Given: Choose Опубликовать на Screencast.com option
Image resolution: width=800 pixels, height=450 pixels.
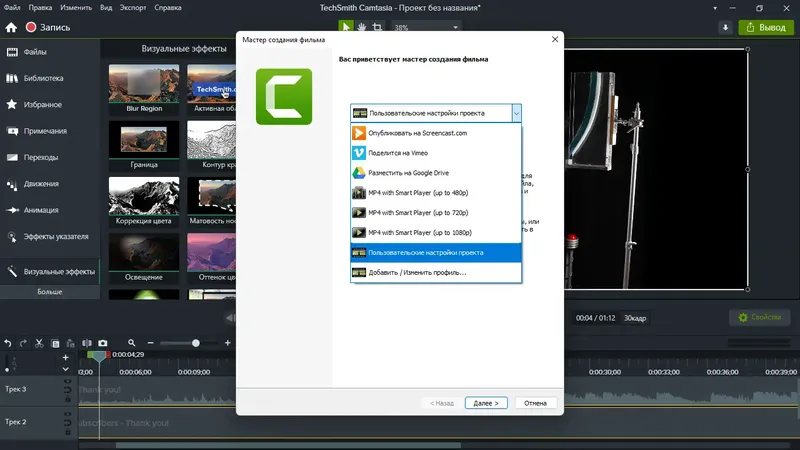Looking at the screenshot, I should click(x=436, y=133).
